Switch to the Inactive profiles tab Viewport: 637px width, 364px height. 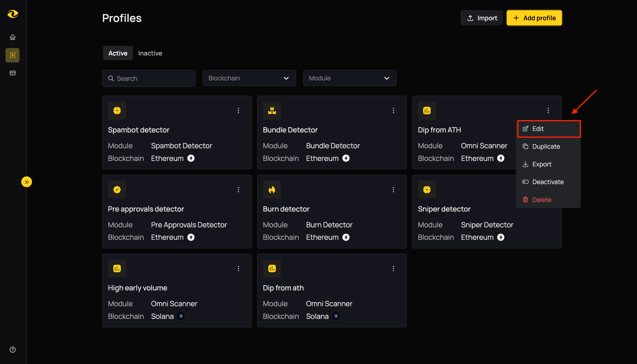tap(150, 53)
